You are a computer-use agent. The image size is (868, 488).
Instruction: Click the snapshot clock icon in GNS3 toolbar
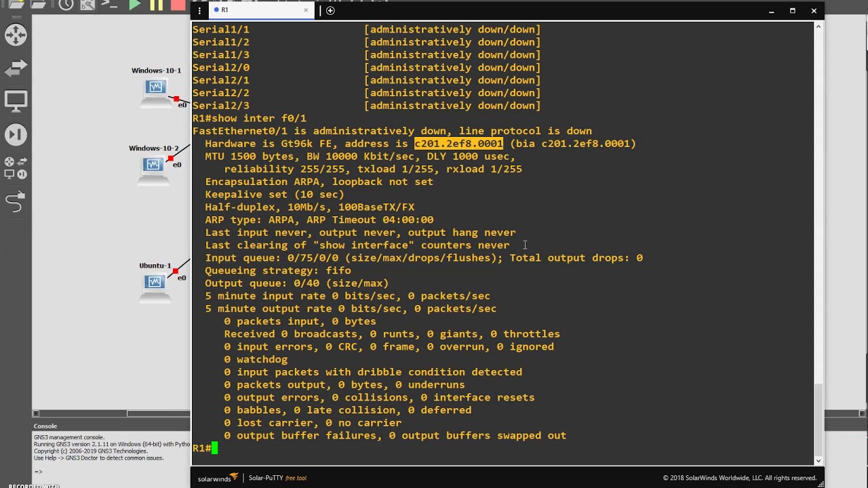pyautogui.click(x=66, y=5)
